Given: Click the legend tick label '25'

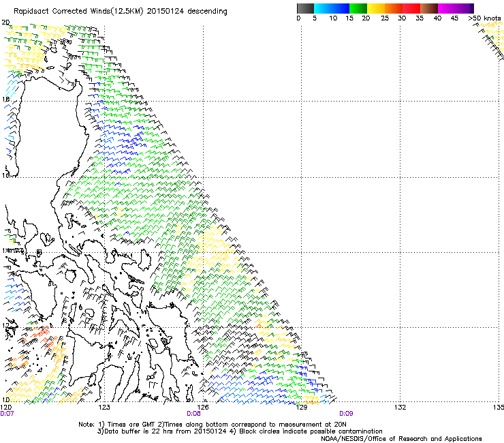Looking at the screenshot, I should [385, 18].
